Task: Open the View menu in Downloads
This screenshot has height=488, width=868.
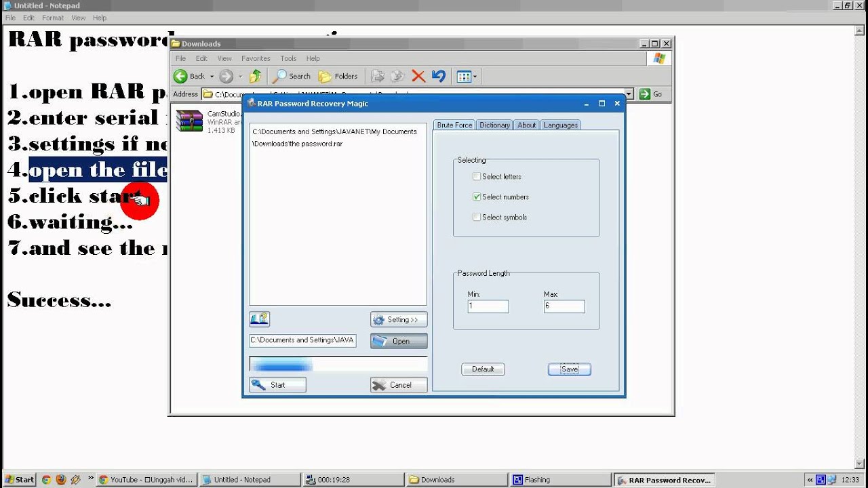Action: click(x=224, y=58)
